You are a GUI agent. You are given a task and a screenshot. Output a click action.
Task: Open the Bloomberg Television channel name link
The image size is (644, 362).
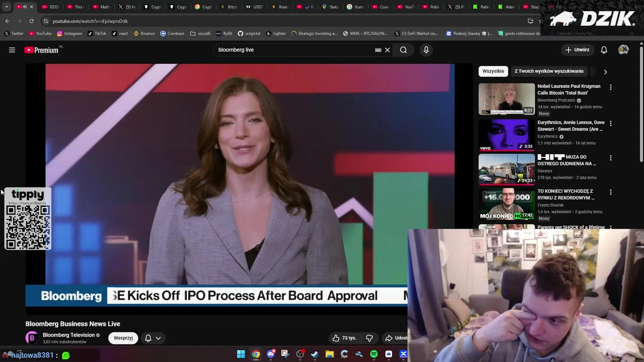(68, 335)
